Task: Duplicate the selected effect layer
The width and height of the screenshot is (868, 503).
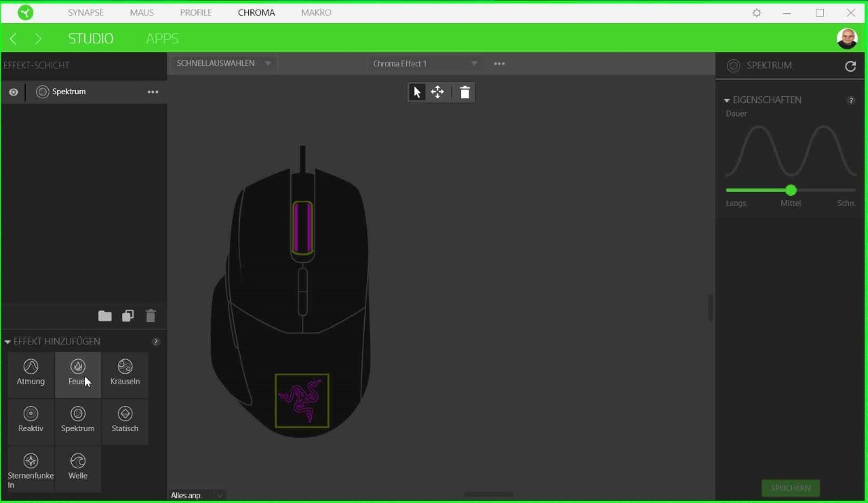Action: 128,316
